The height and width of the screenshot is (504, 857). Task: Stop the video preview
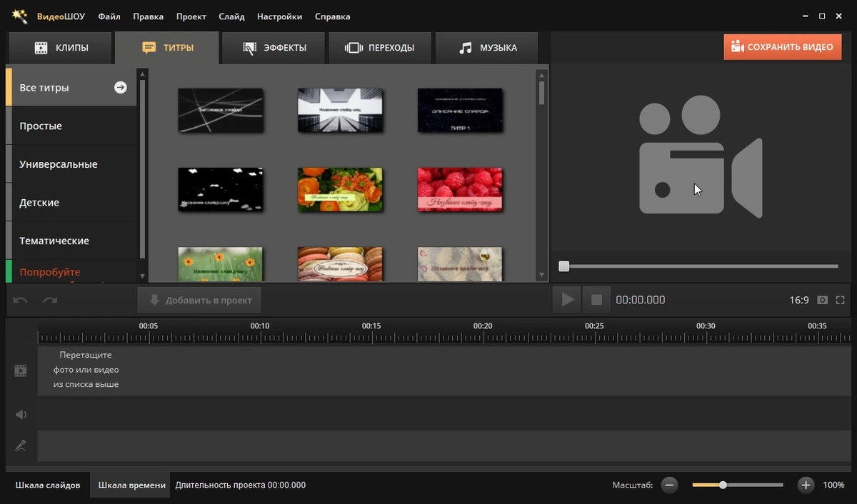596,300
